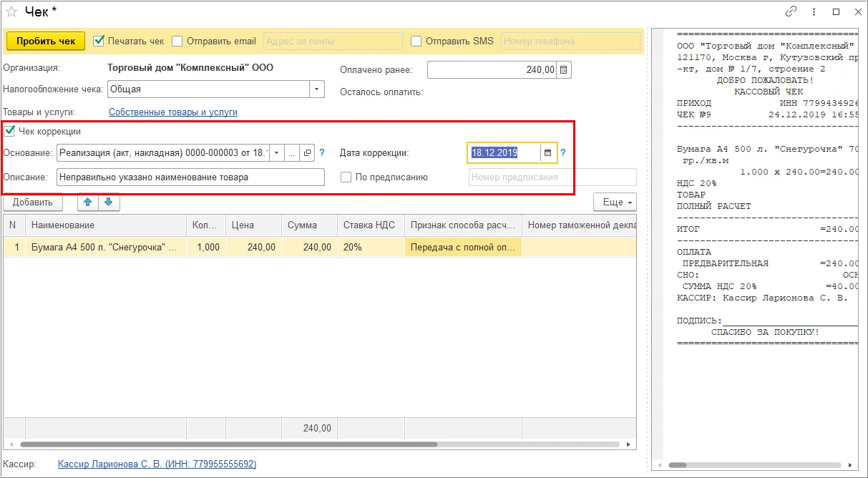This screenshot has height=478, width=868.
Task: Copy link to the document icon
Action: coord(791,11)
